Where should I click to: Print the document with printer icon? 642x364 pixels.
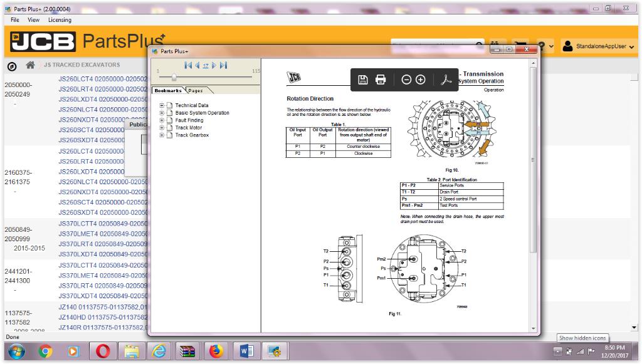click(x=381, y=80)
